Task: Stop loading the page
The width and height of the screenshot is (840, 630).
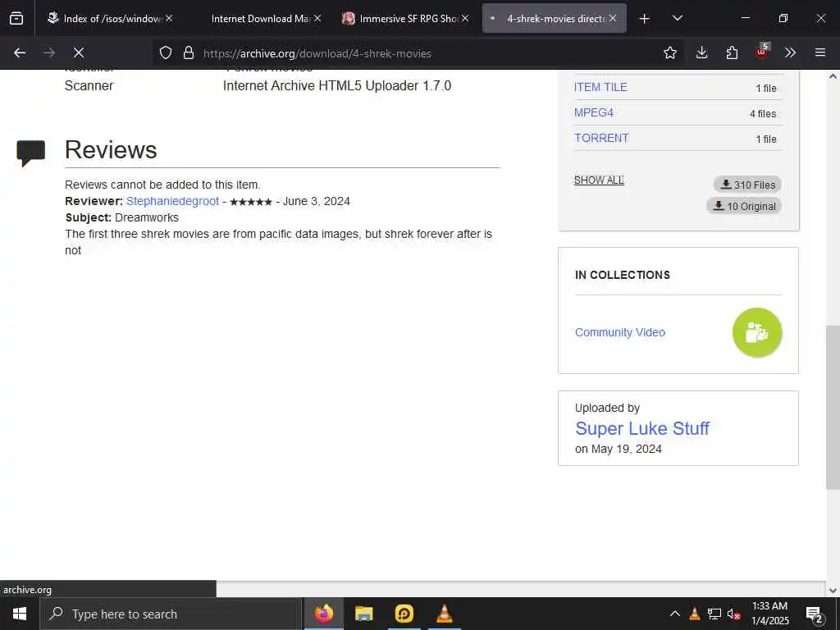Action: tap(78, 52)
